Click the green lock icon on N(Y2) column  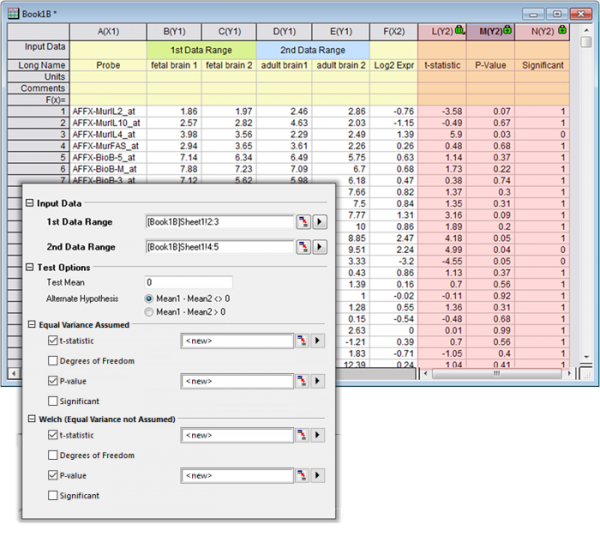pos(562,30)
